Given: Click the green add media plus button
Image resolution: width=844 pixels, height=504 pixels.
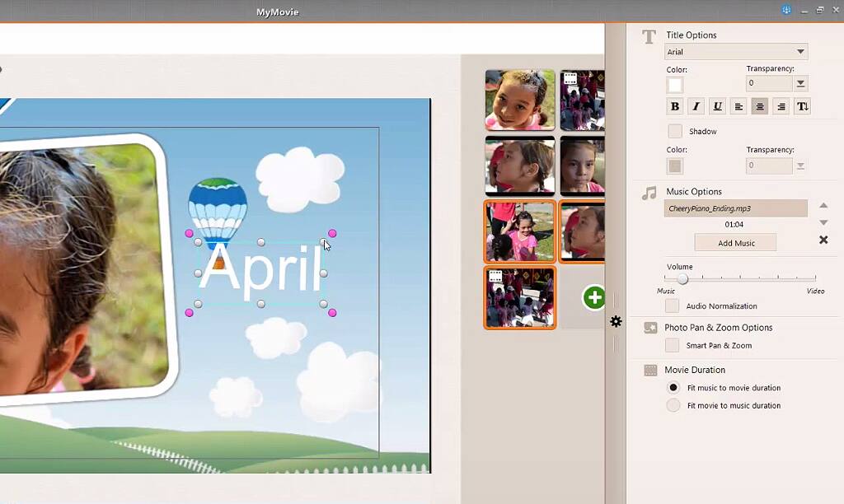Looking at the screenshot, I should point(594,297).
